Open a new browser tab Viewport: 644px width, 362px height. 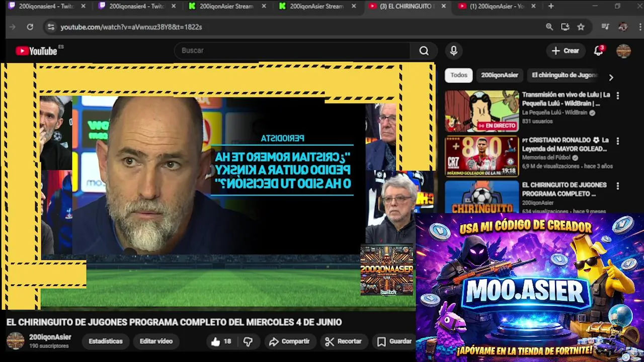tap(551, 6)
